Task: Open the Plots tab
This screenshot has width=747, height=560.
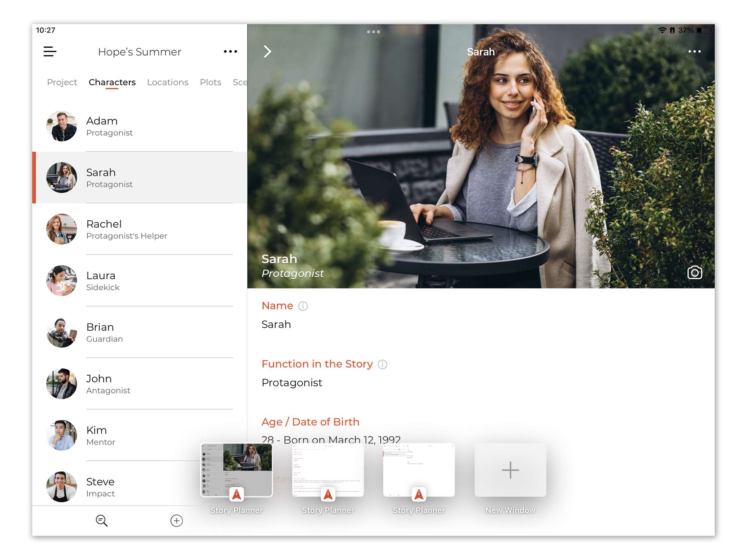Action: [x=210, y=82]
